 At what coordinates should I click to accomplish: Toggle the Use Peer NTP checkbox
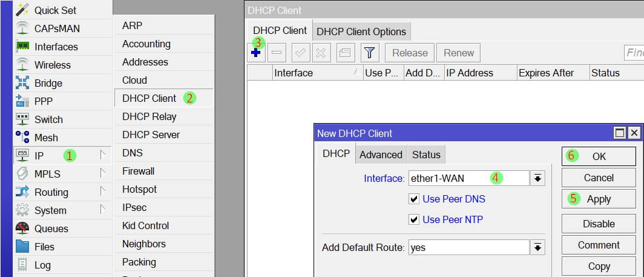(x=414, y=219)
